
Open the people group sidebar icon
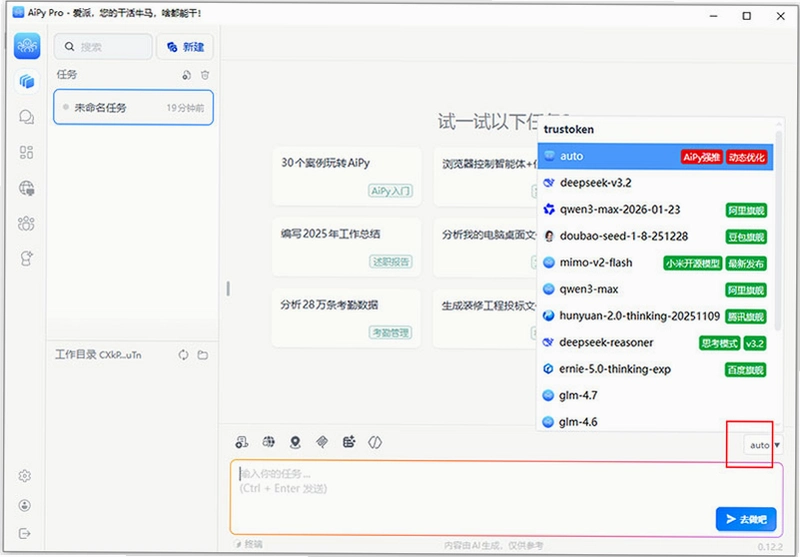point(26,223)
